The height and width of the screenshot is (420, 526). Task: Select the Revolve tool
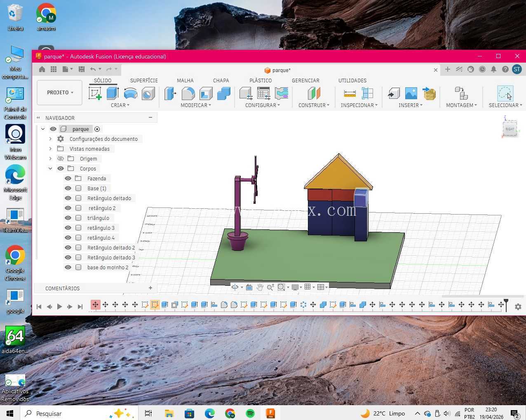pyautogui.click(x=131, y=93)
